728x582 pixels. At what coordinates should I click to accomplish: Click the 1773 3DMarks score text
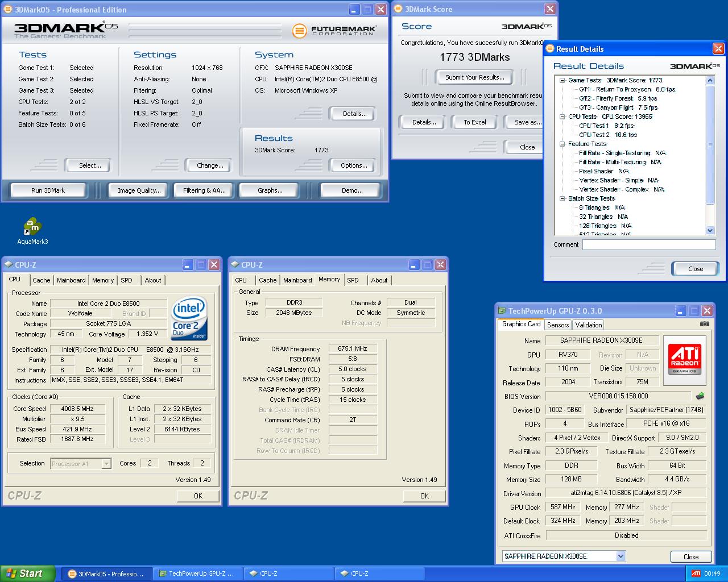pos(474,57)
